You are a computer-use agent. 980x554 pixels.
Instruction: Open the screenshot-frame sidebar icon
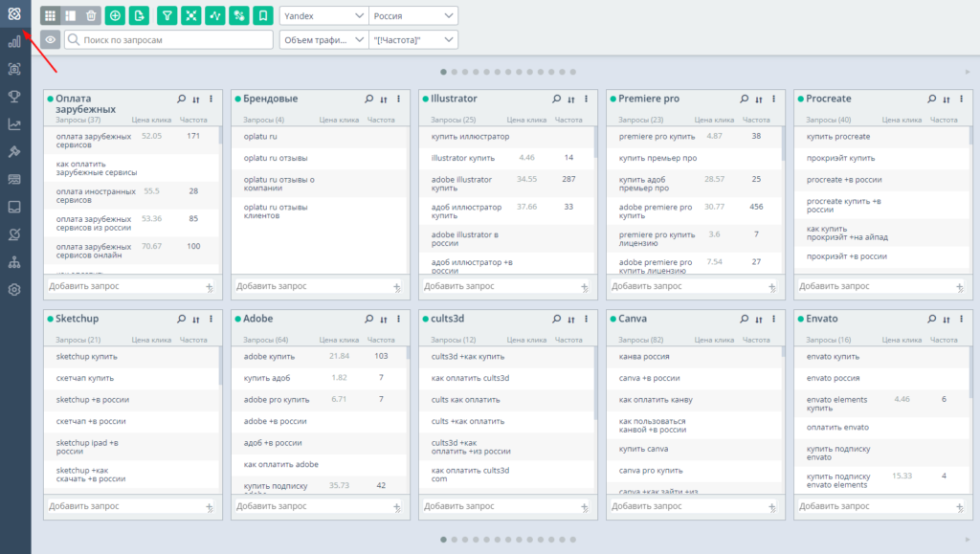tap(14, 69)
